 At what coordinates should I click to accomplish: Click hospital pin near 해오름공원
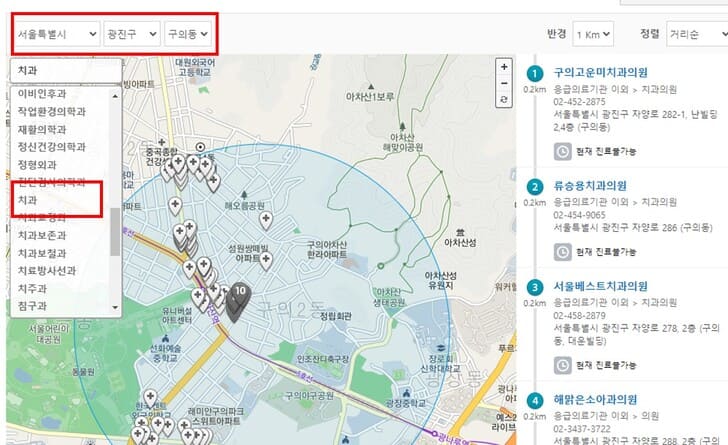266,221
